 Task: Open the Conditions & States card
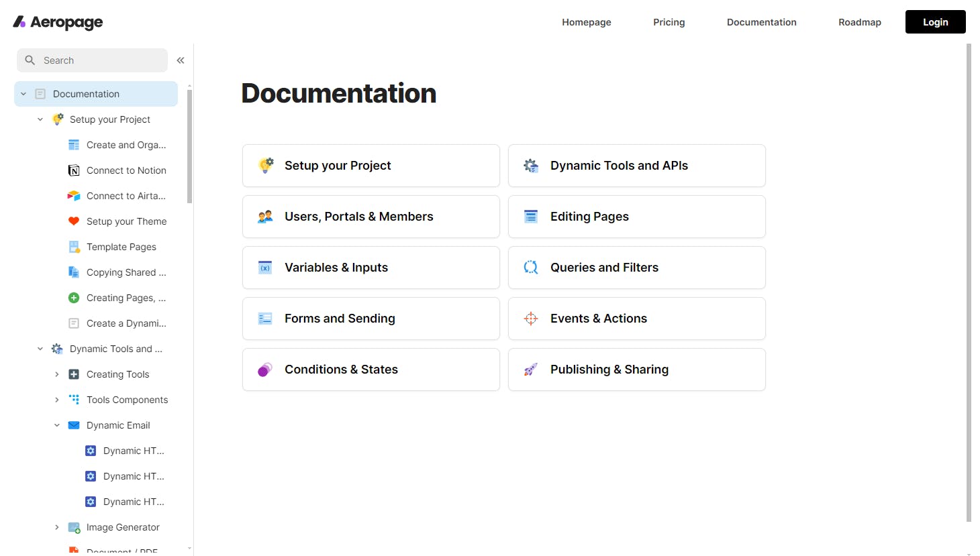pyautogui.click(x=371, y=370)
